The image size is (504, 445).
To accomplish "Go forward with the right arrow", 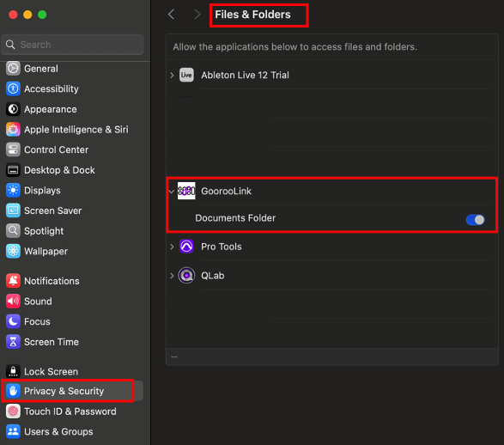I will [x=197, y=14].
